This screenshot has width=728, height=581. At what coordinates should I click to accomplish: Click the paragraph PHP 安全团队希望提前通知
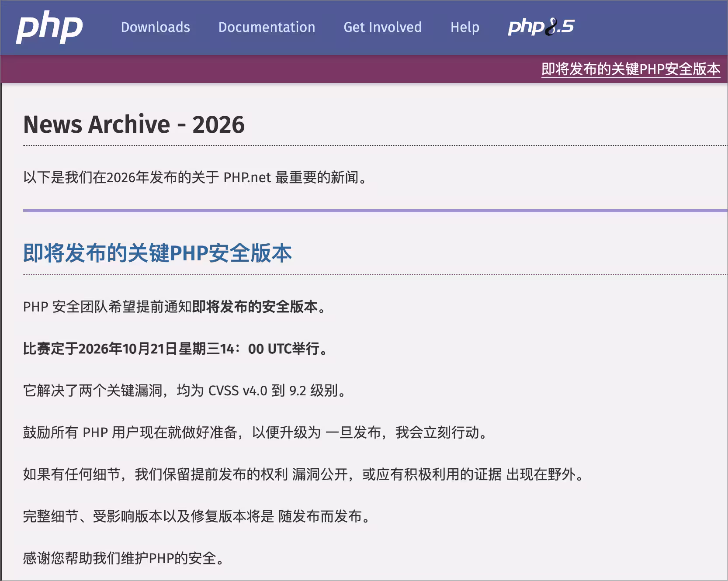[175, 307]
